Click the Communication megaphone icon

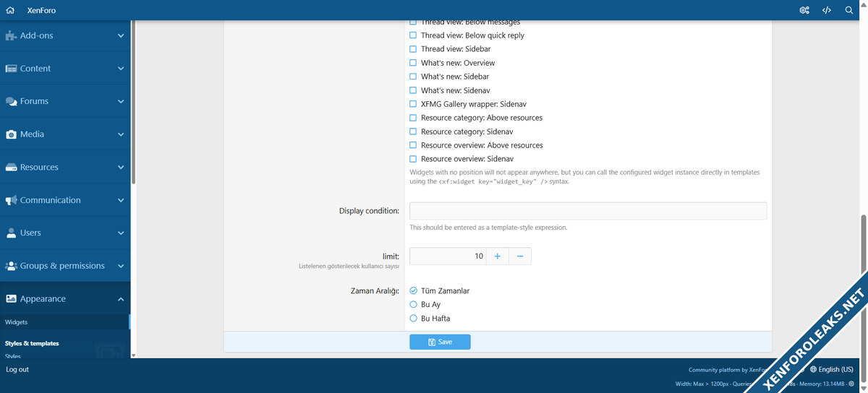tap(11, 200)
